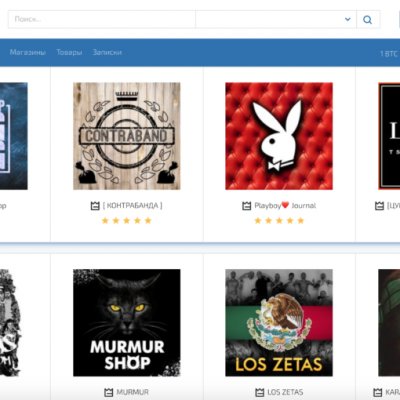The height and width of the screenshot is (400, 400).
Task: Click the MURMUR shop name link
Action: click(x=133, y=392)
